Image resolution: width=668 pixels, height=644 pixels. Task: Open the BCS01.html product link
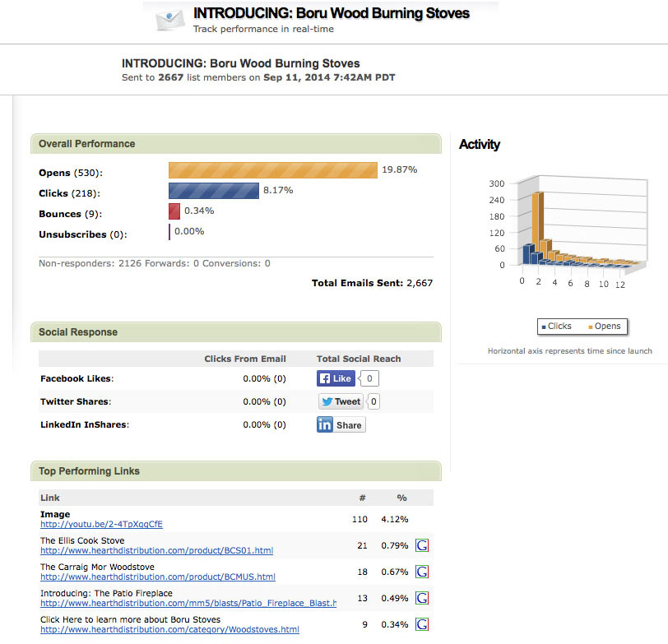(x=156, y=551)
